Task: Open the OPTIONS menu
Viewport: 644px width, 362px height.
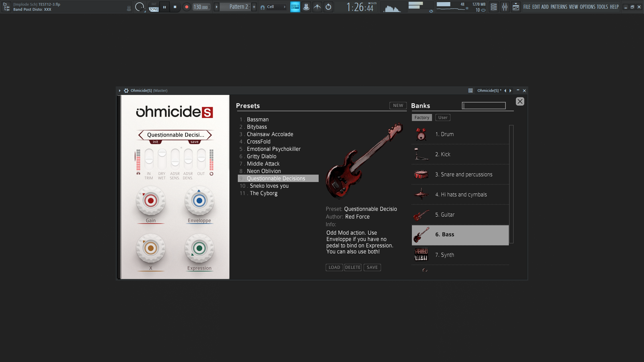Action: pos(587,7)
